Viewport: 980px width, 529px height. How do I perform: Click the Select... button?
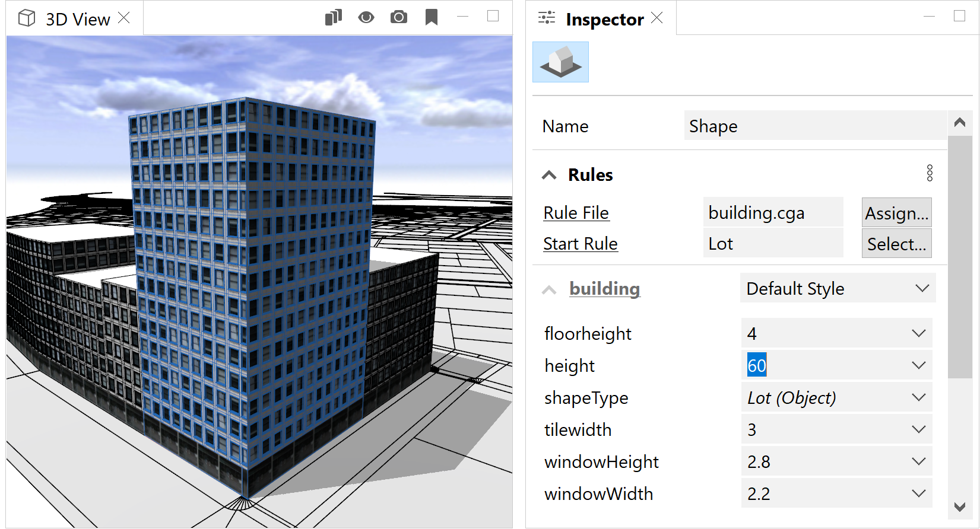(896, 243)
